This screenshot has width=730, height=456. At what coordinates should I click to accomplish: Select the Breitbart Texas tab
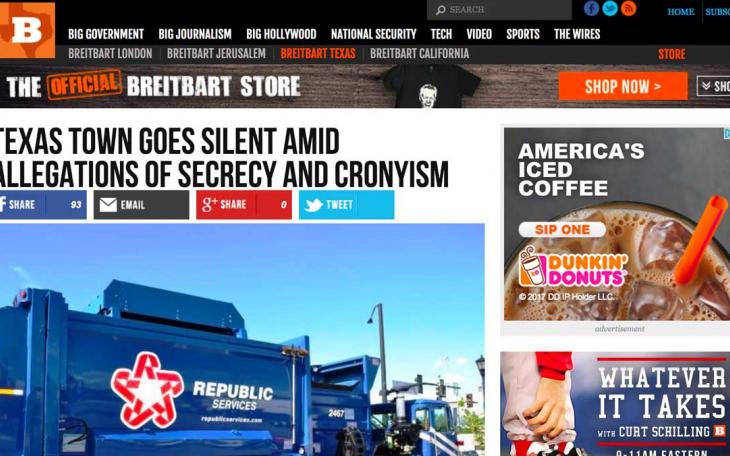[318, 54]
